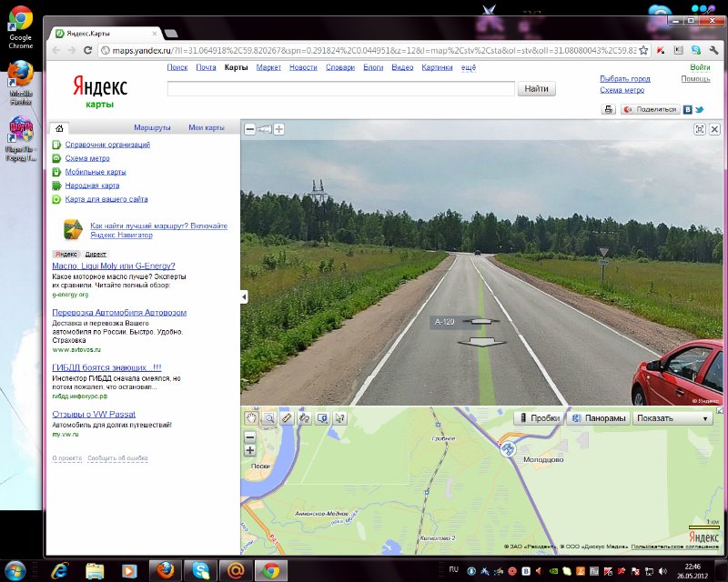Open Mozilla Firefox desktop shortcut
The width and height of the screenshot is (728, 582).
tap(21, 83)
